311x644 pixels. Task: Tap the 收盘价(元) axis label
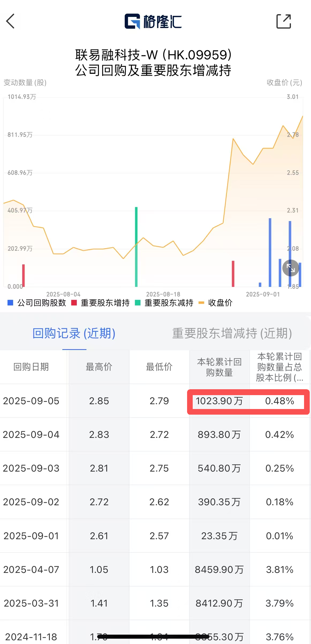[285, 83]
